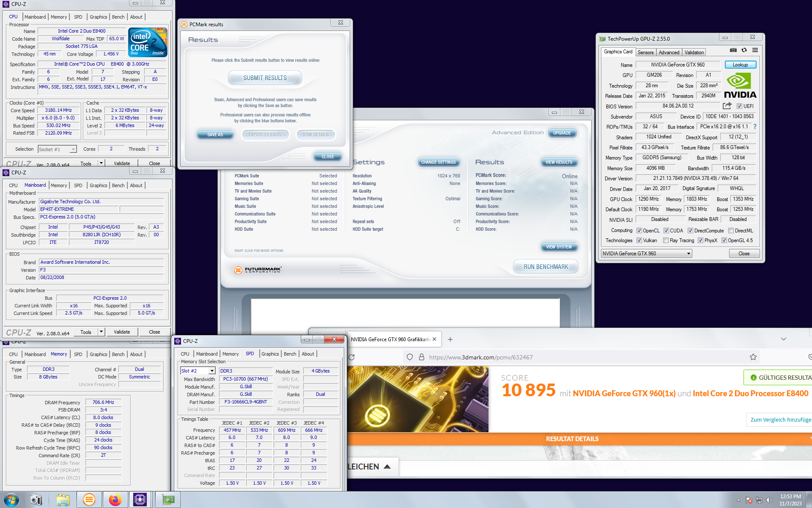Click the Intel Core 2 Duo logo in CPU-Z
This screenshot has height=508, width=812.
click(148, 42)
